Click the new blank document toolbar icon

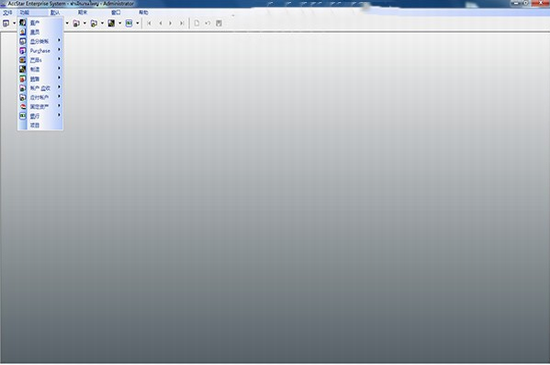[x=197, y=23]
